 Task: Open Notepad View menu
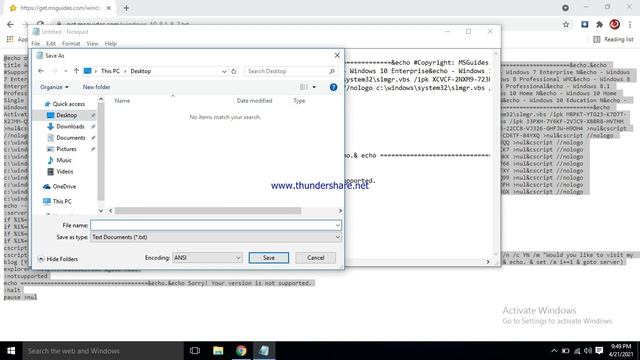92,43
